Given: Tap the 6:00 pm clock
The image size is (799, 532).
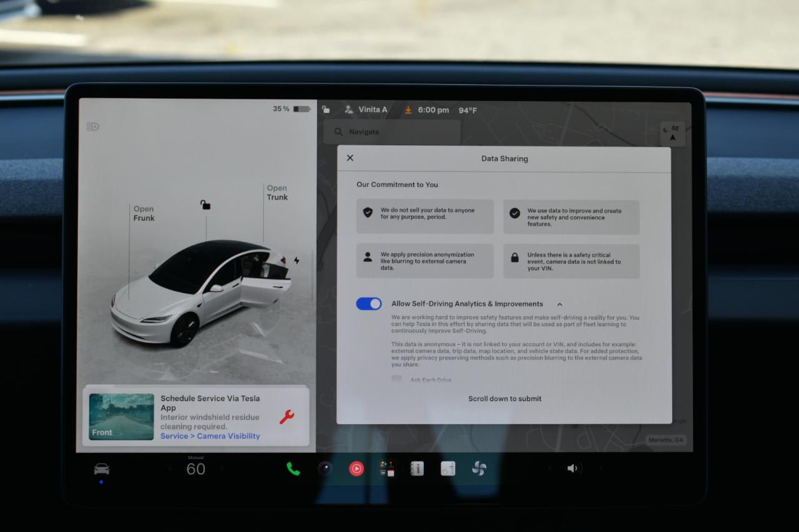Looking at the screenshot, I should tap(433, 110).
